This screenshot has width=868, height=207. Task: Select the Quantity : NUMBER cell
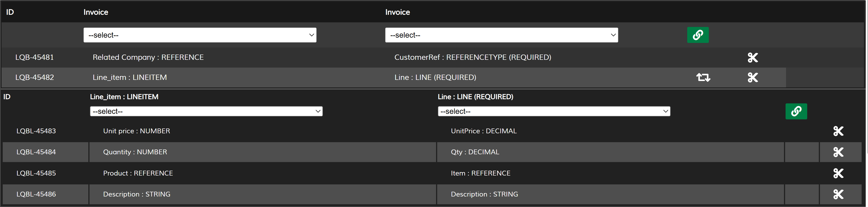click(135, 152)
